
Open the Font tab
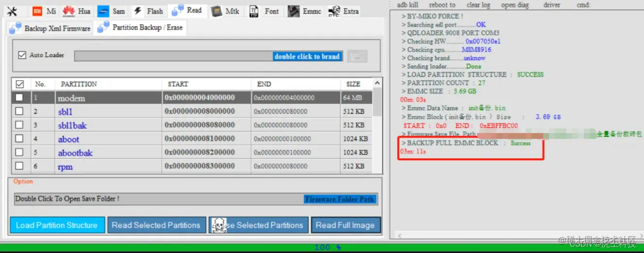[x=265, y=11]
